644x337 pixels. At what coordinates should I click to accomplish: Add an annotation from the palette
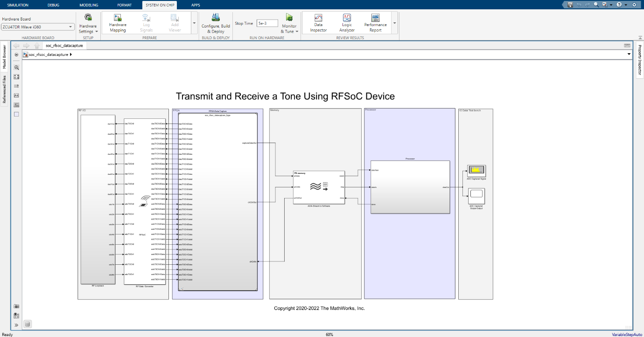[16, 96]
